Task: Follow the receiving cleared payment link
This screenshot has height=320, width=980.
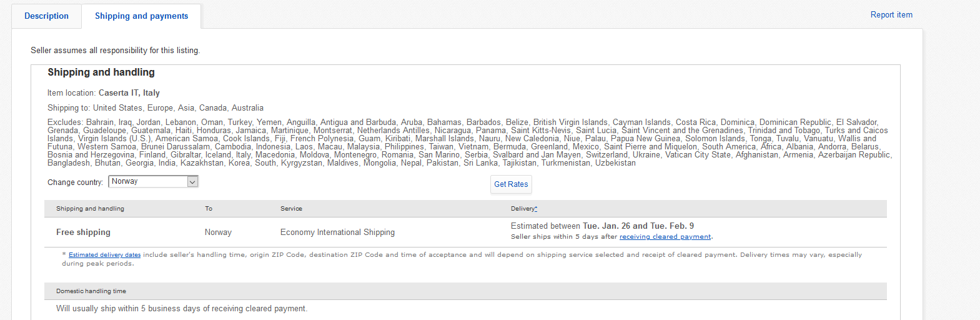Action: [665, 237]
